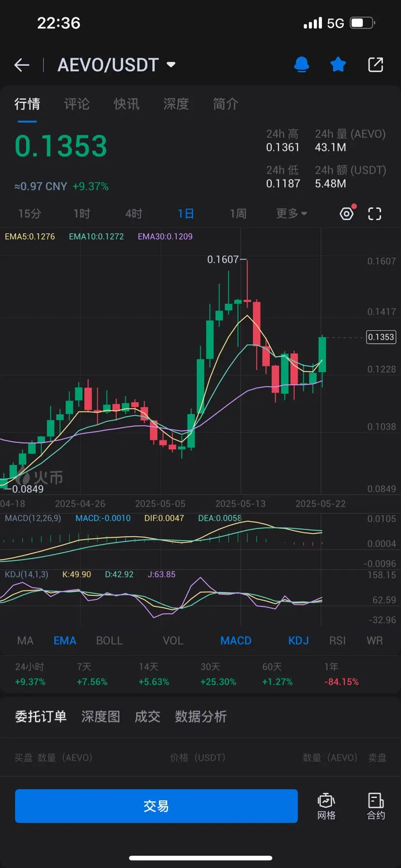401x868 pixels.
Task: Select the 4时 timeframe
Action: [134, 214]
